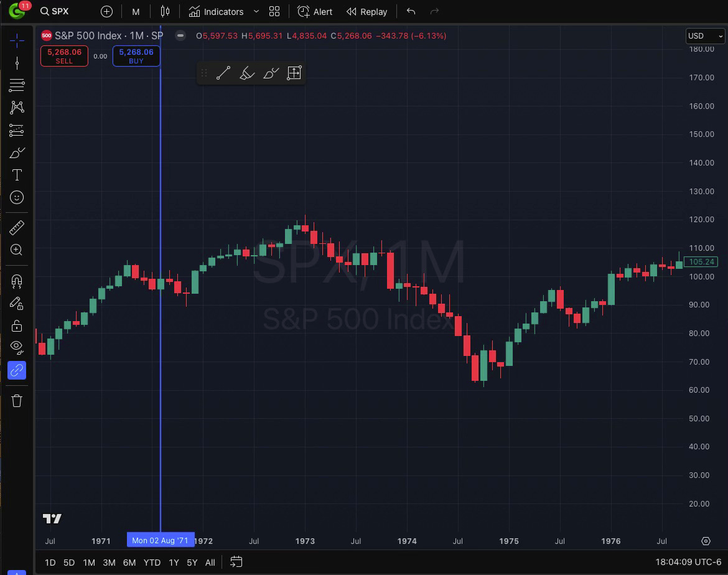Screen dimensions: 728x575
Task: Toggle lock all drawing tools
Action: tap(17, 325)
